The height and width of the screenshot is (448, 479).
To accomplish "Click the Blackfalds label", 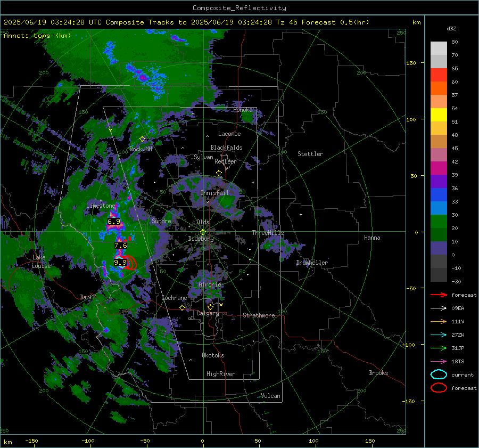I will [226, 148].
